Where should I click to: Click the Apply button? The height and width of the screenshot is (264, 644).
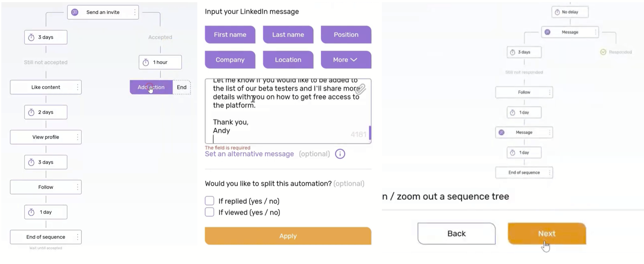[288, 236]
